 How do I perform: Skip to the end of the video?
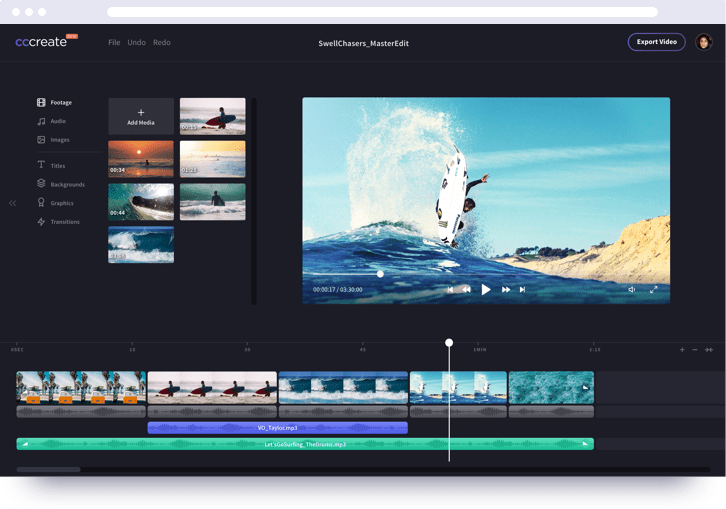point(522,290)
